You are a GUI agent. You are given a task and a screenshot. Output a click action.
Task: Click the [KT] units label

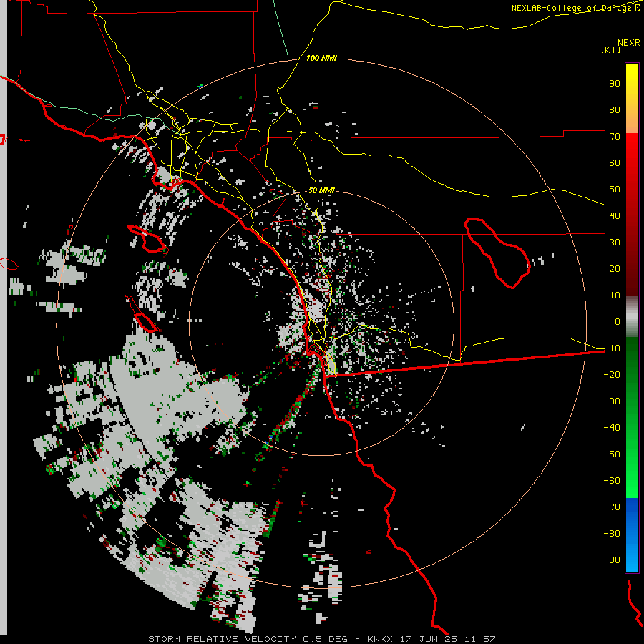tap(610, 49)
